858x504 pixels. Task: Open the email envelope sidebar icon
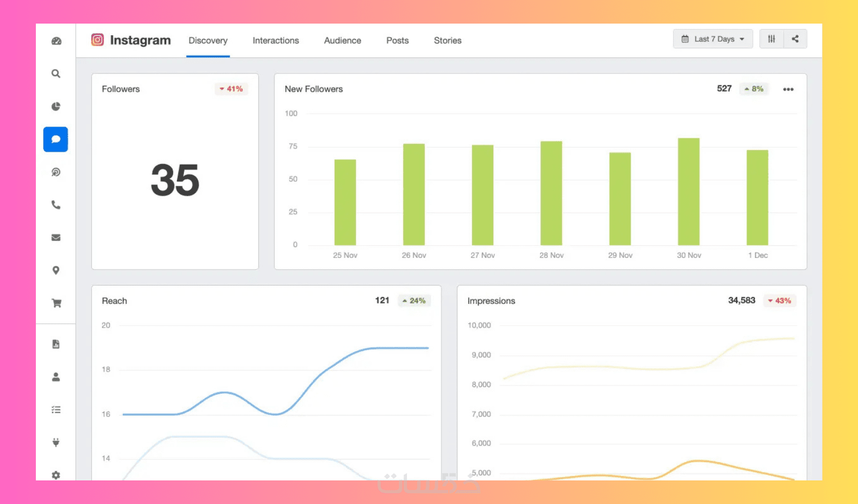56,238
